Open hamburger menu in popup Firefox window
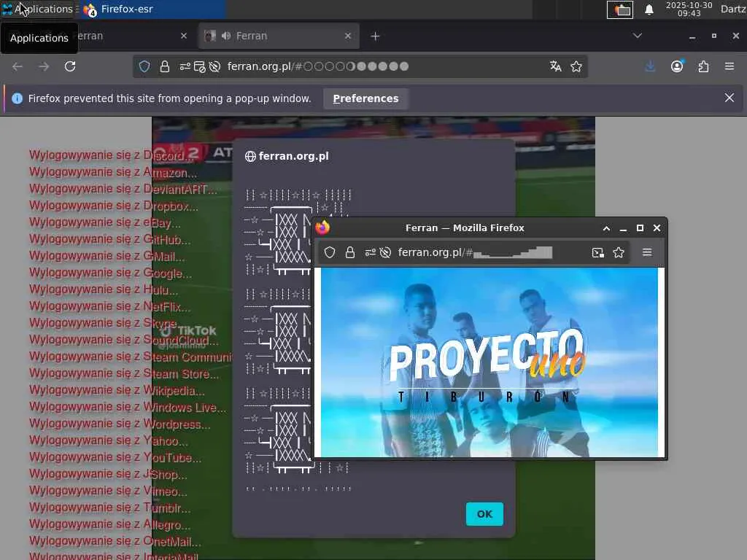This screenshot has width=747, height=560. click(x=647, y=252)
